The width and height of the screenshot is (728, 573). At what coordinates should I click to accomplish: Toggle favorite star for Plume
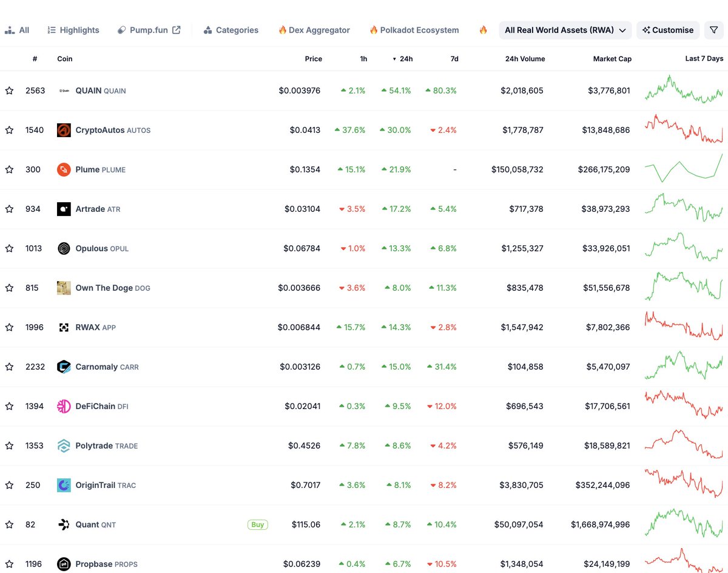[x=9, y=169]
